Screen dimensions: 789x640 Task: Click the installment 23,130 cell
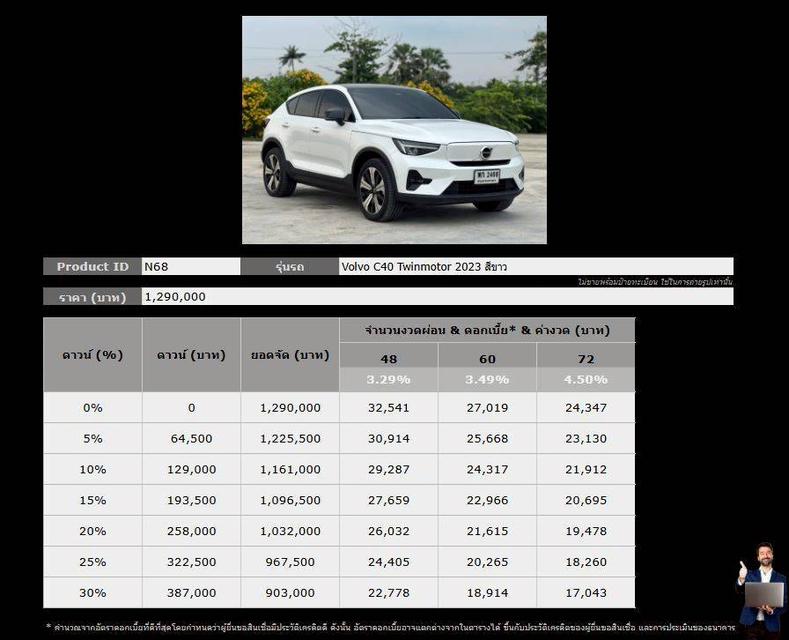click(x=586, y=438)
